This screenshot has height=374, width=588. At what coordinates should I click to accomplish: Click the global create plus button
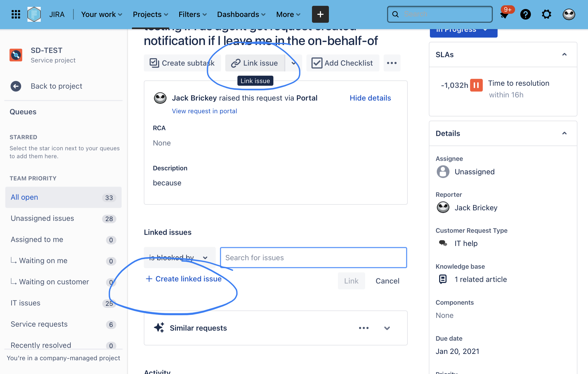click(320, 14)
